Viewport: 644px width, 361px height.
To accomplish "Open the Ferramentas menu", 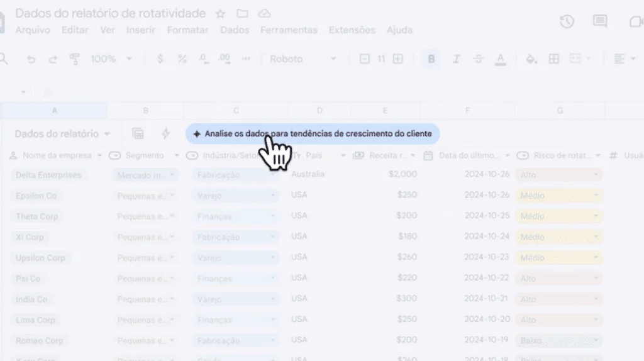I will click(289, 30).
